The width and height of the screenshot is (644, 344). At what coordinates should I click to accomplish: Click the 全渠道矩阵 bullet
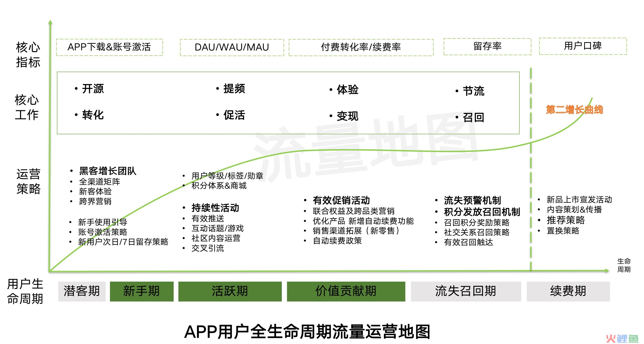[100, 182]
